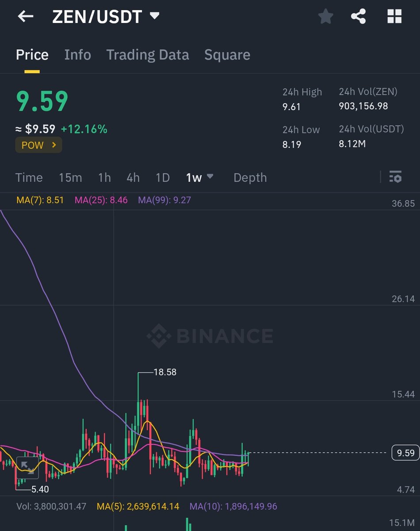420x531 pixels.
Task: Tap the 15.44 price axis label
Action: pyautogui.click(x=403, y=394)
